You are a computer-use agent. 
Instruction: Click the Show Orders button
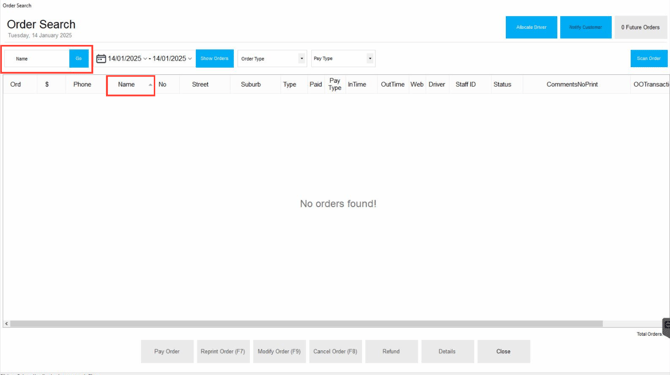click(x=215, y=59)
